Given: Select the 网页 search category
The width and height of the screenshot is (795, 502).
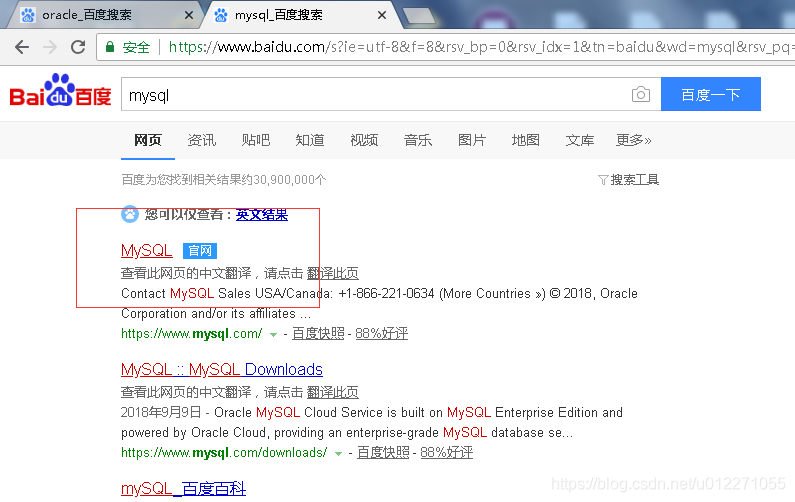Looking at the screenshot, I should (x=148, y=140).
